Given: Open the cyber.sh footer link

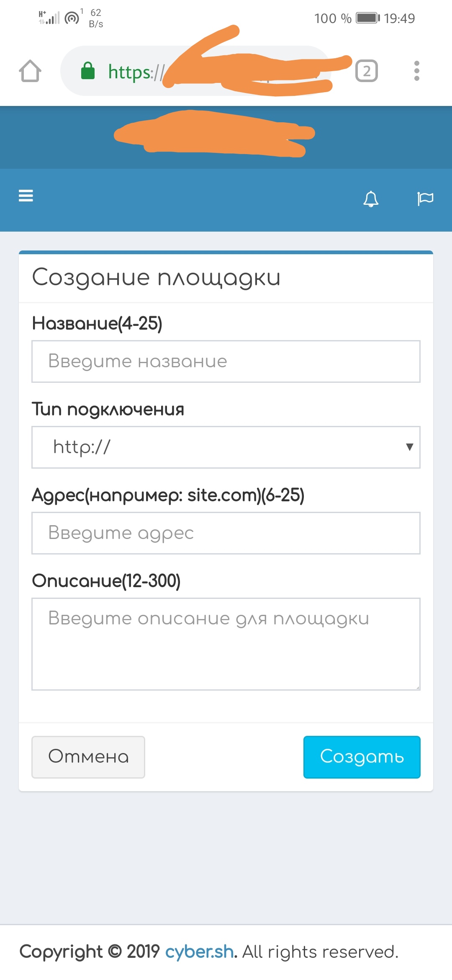Looking at the screenshot, I should pyautogui.click(x=199, y=952).
